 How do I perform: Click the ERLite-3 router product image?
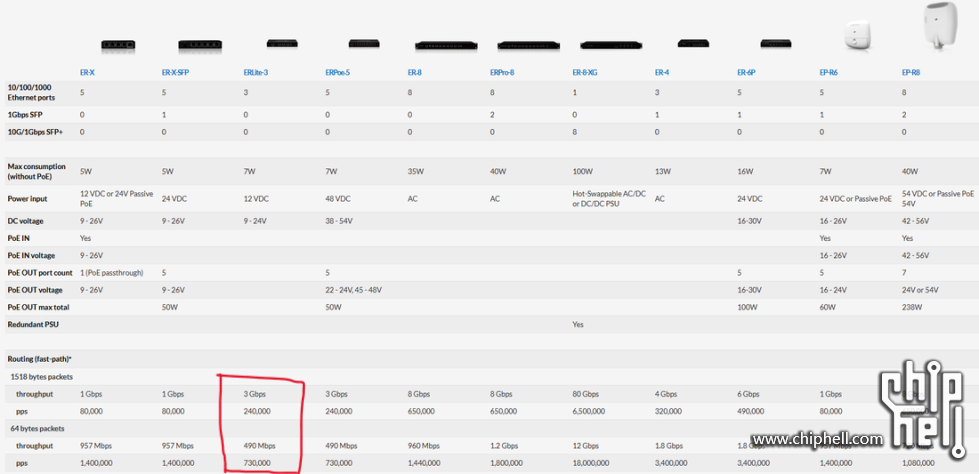tap(282, 43)
